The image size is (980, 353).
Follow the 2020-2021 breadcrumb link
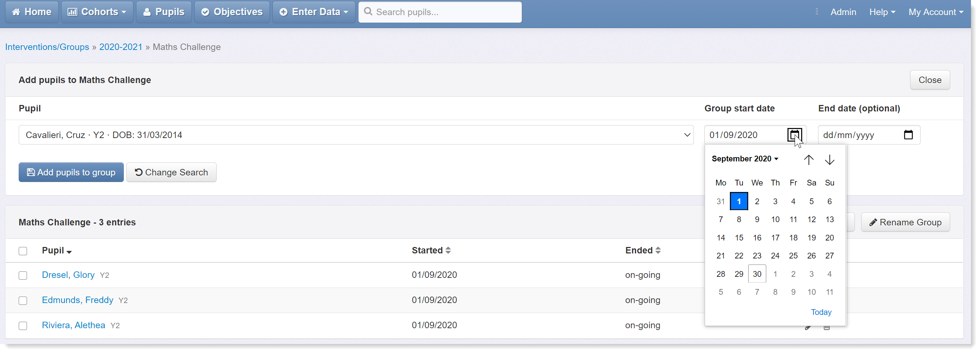pos(121,47)
